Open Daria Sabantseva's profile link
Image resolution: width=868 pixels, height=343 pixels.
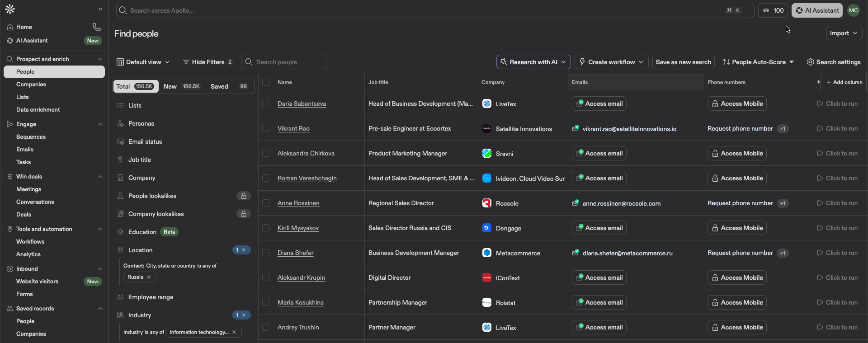[302, 103]
